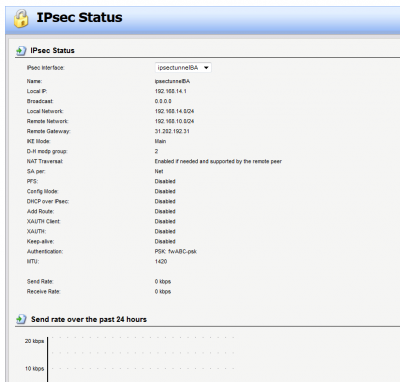Click the IPsec Status section heading
This screenshot has height=382, width=400.
point(52,51)
